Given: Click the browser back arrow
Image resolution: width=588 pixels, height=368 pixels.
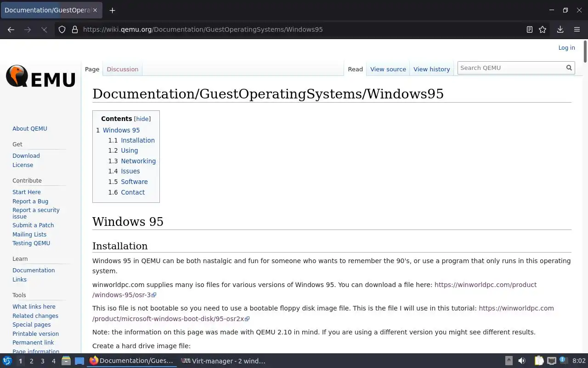Looking at the screenshot, I should (x=11, y=29).
